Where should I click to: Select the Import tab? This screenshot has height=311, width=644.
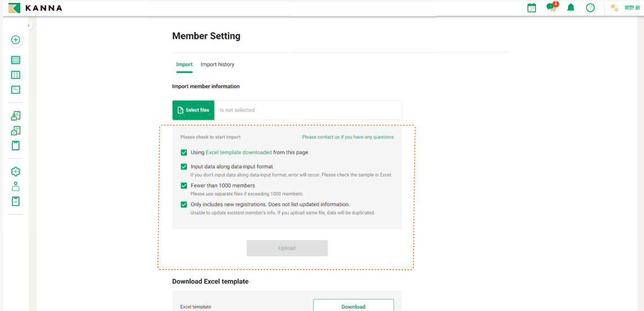tap(184, 64)
